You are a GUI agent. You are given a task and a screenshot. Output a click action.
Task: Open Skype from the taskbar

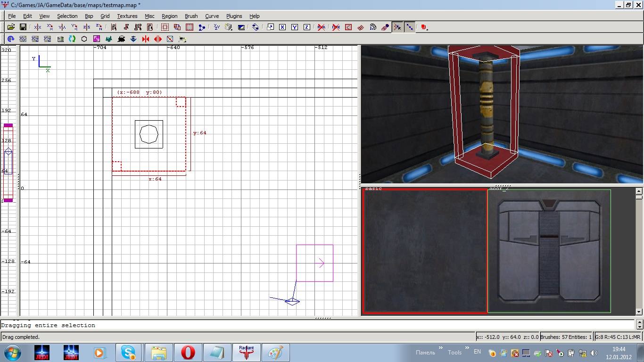[x=128, y=353]
